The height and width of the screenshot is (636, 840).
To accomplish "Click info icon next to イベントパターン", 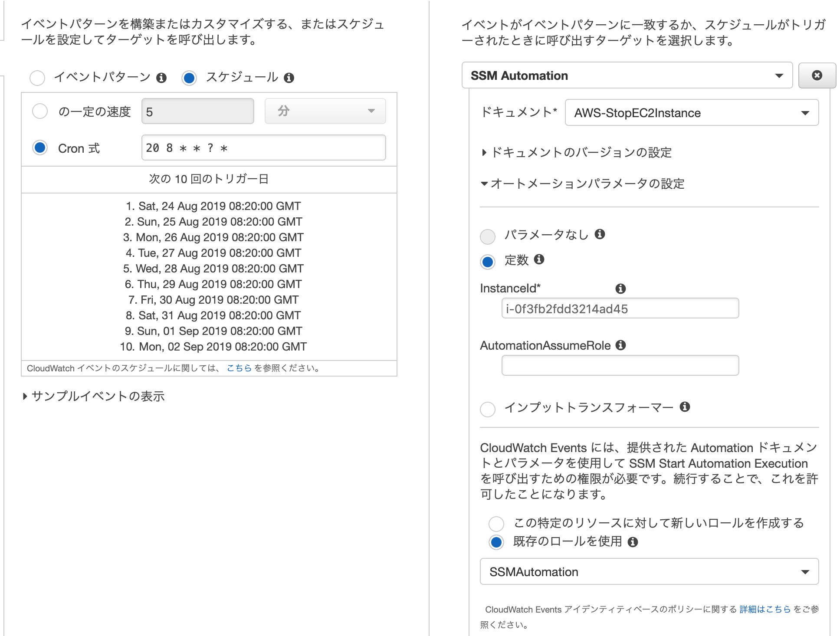I will 161,78.
